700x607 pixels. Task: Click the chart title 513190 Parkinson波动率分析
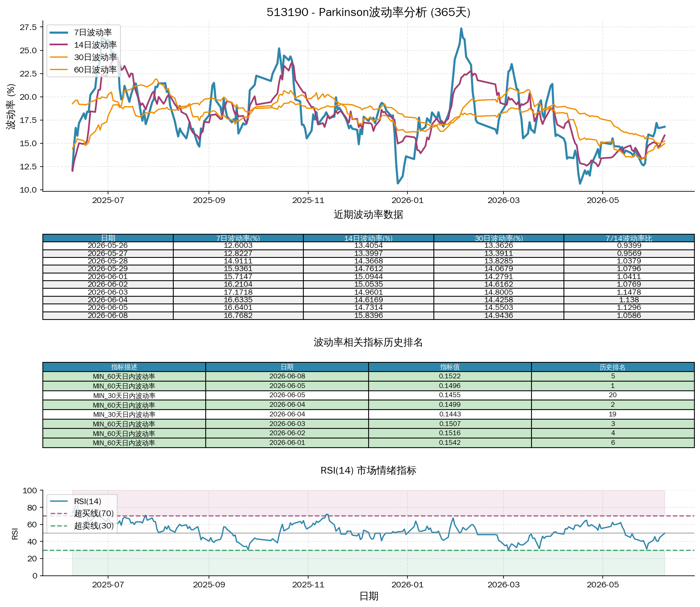coord(369,12)
